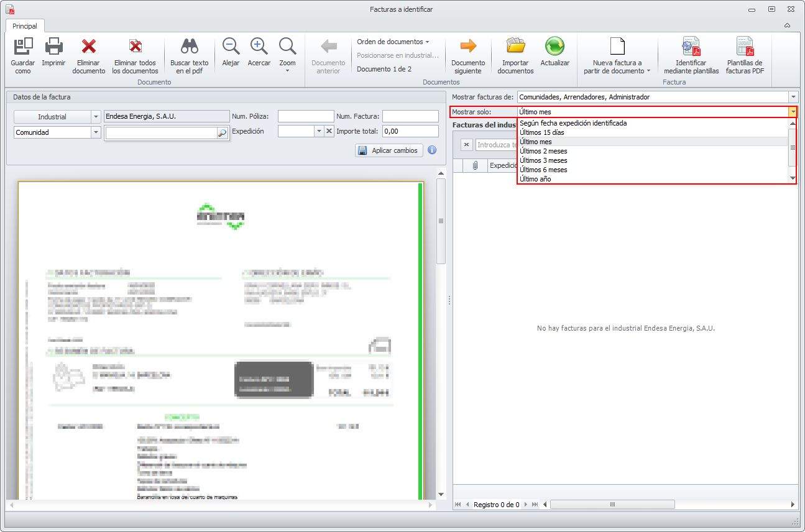Screen dimensions: 805x532
Task: Click Identificar mediante plantillas
Action: (691, 55)
